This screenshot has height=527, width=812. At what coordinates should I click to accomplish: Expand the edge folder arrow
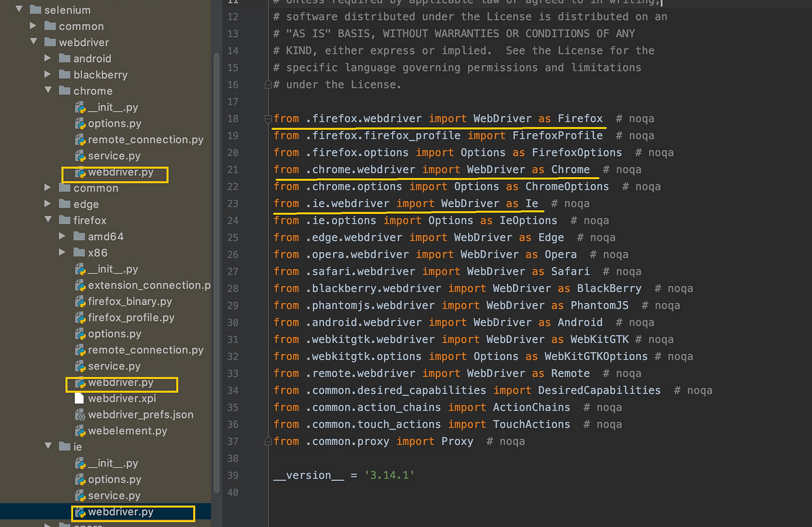[x=48, y=204]
